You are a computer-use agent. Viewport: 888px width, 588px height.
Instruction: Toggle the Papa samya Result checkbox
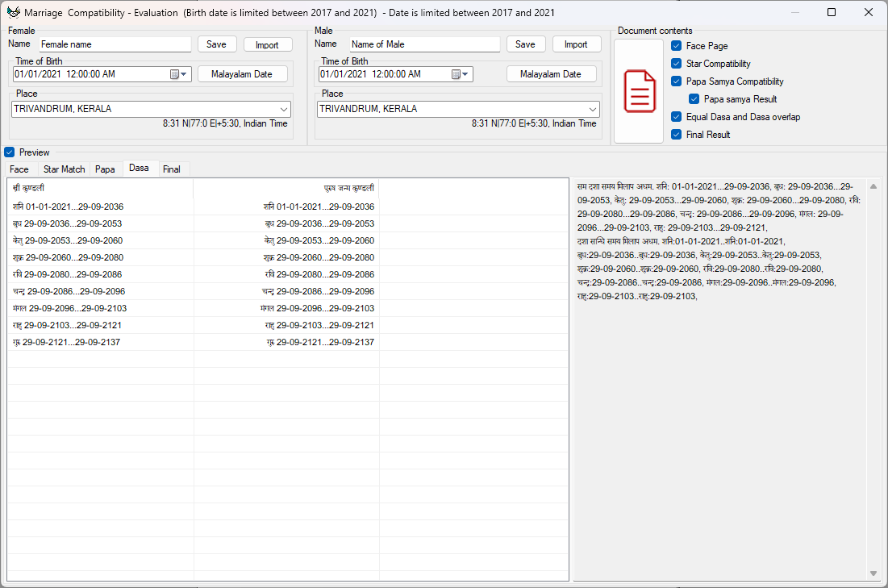point(694,99)
